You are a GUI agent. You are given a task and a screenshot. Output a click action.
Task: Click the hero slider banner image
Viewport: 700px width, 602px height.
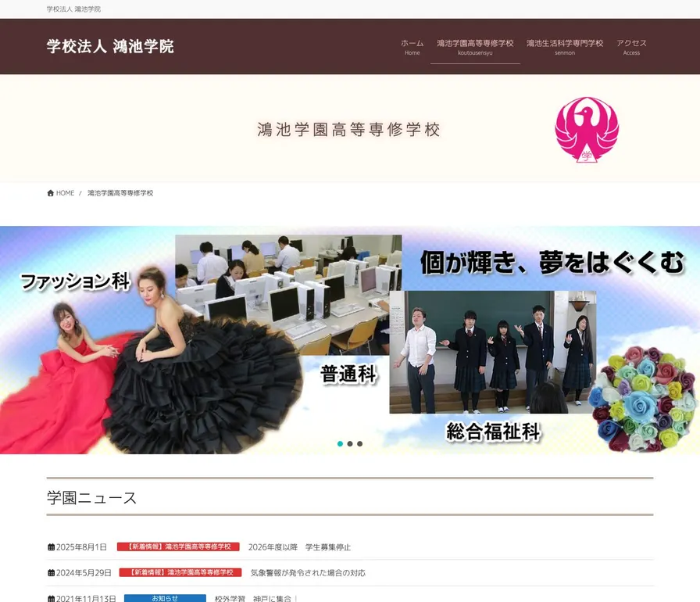[x=350, y=340]
